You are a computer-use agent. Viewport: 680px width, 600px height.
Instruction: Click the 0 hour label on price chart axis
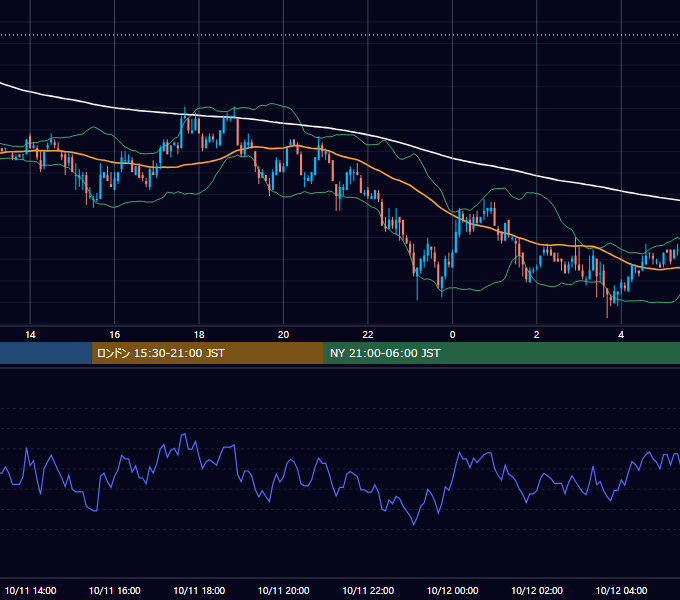click(x=452, y=335)
